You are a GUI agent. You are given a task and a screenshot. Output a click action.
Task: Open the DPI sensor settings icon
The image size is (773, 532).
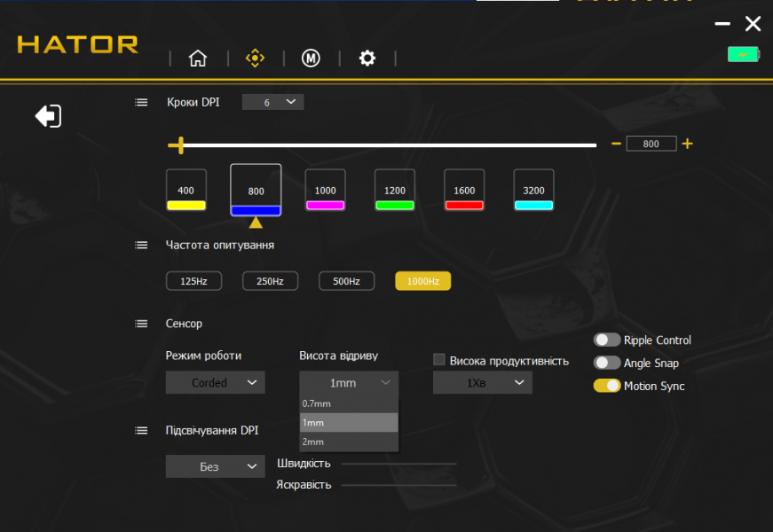click(x=255, y=59)
